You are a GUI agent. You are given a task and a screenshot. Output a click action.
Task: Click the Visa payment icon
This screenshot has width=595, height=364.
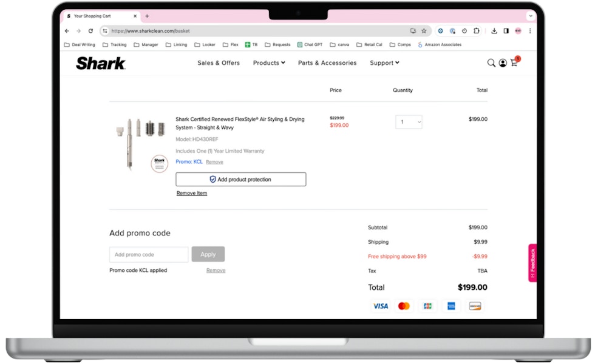[x=380, y=306]
